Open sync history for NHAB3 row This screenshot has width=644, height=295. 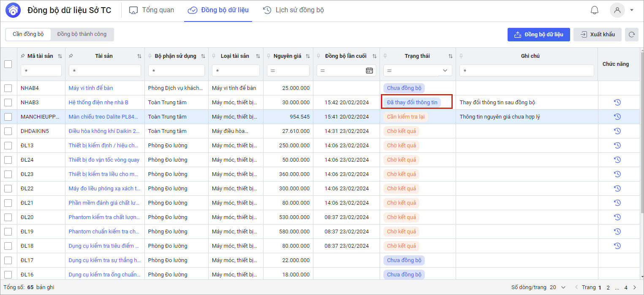point(617,102)
